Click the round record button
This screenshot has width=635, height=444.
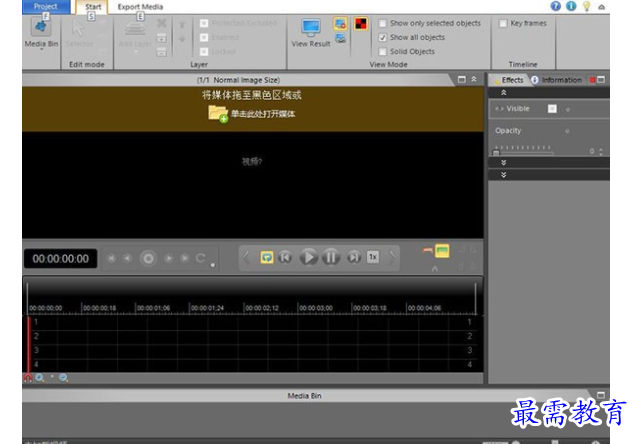(148, 258)
